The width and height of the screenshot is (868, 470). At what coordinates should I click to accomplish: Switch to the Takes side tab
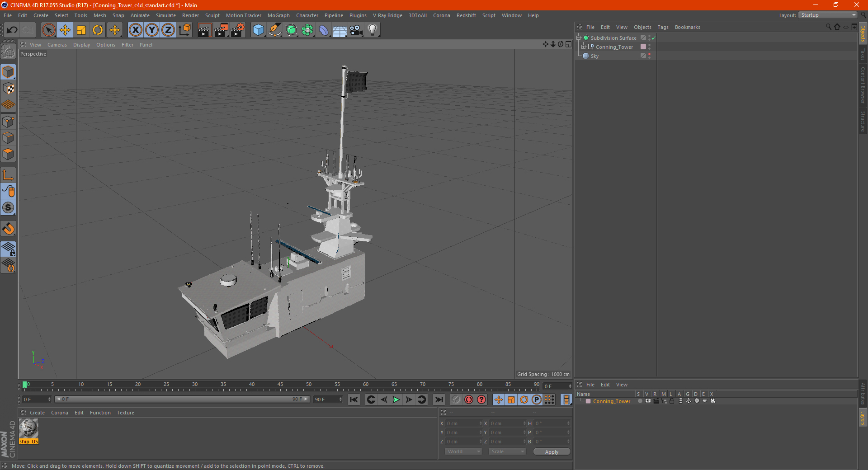[863, 54]
